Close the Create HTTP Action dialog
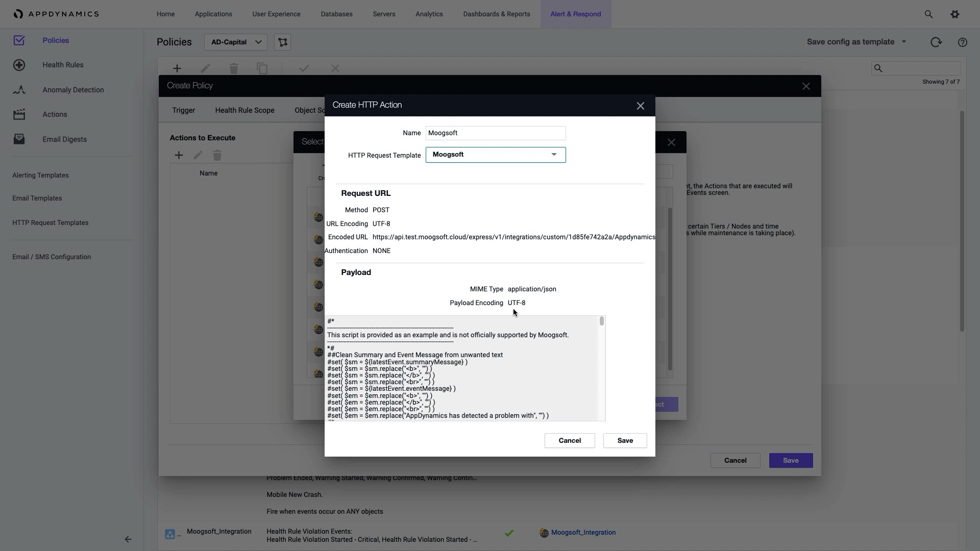 click(641, 106)
